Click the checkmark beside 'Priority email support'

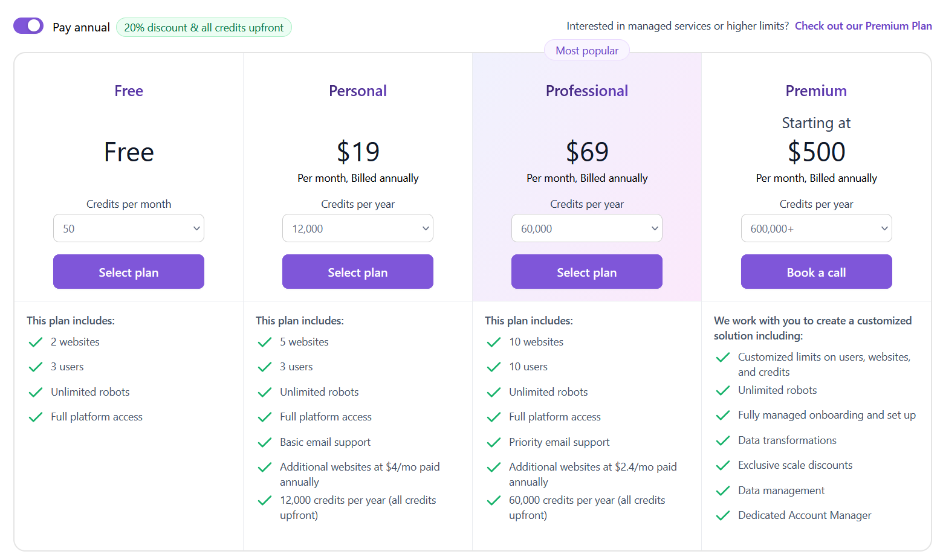[493, 442]
